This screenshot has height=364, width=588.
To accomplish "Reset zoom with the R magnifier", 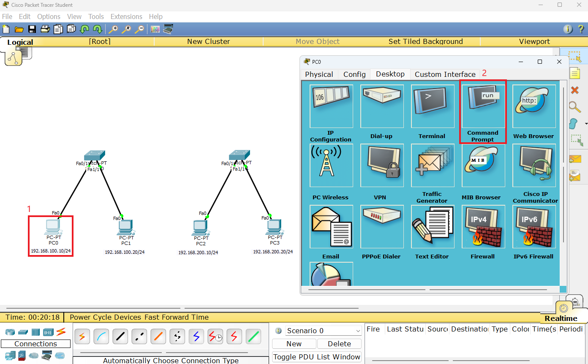I will coord(126,29).
